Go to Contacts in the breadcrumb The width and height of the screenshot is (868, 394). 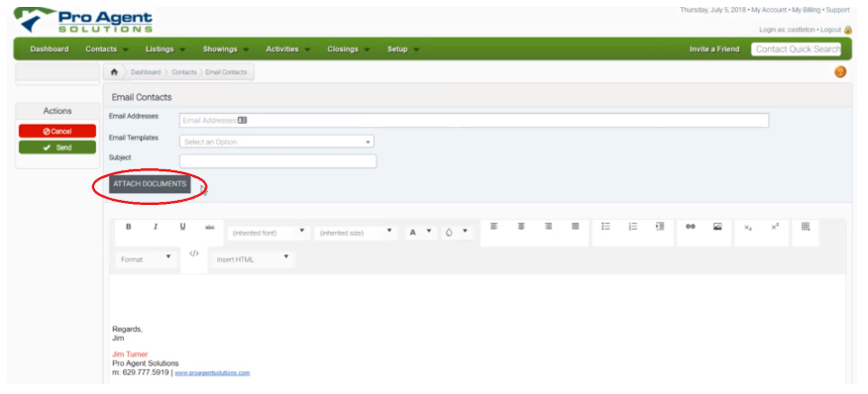[x=183, y=72]
